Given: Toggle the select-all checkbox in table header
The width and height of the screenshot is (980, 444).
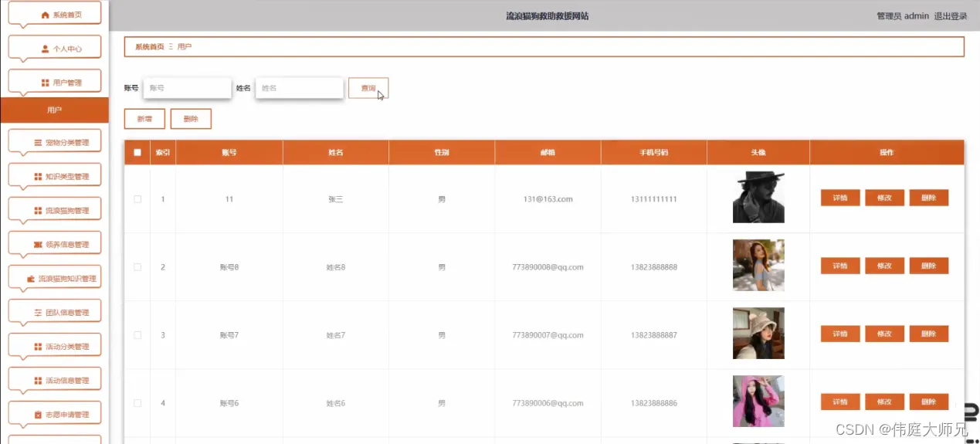Looking at the screenshot, I should (137, 152).
